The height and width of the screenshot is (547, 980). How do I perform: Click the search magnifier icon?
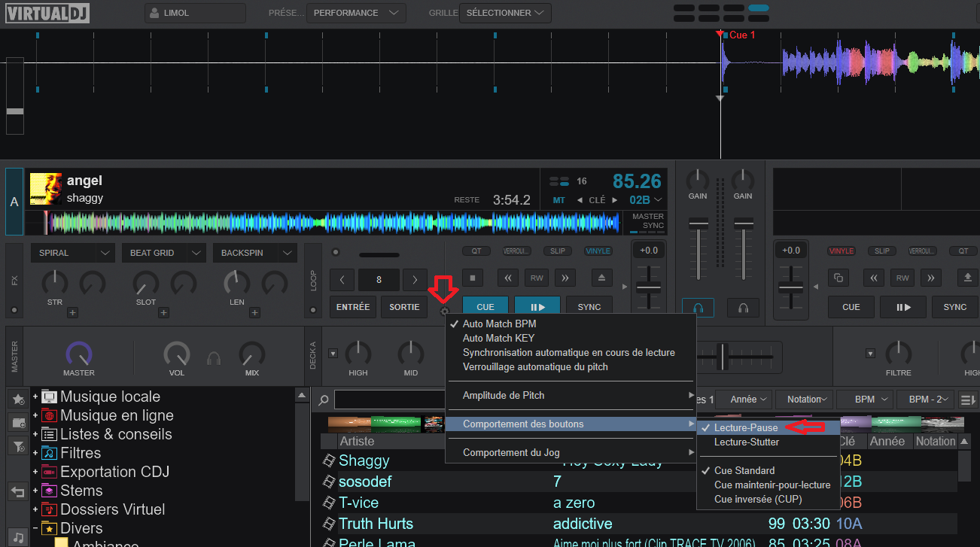pyautogui.click(x=323, y=400)
